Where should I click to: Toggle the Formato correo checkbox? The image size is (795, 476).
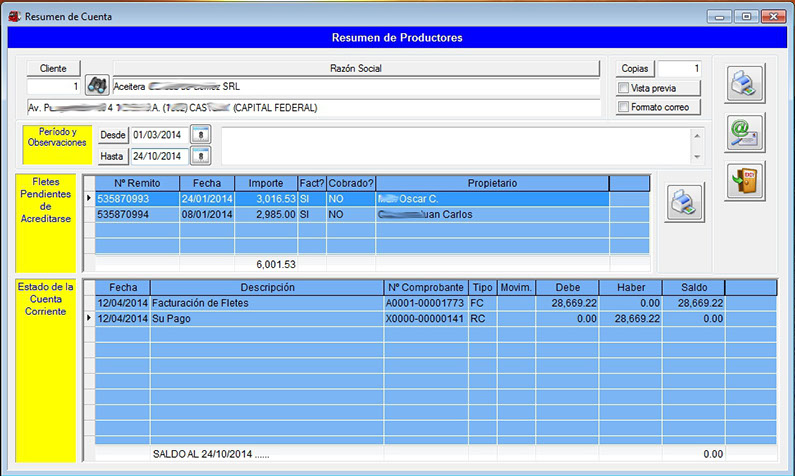(x=624, y=107)
